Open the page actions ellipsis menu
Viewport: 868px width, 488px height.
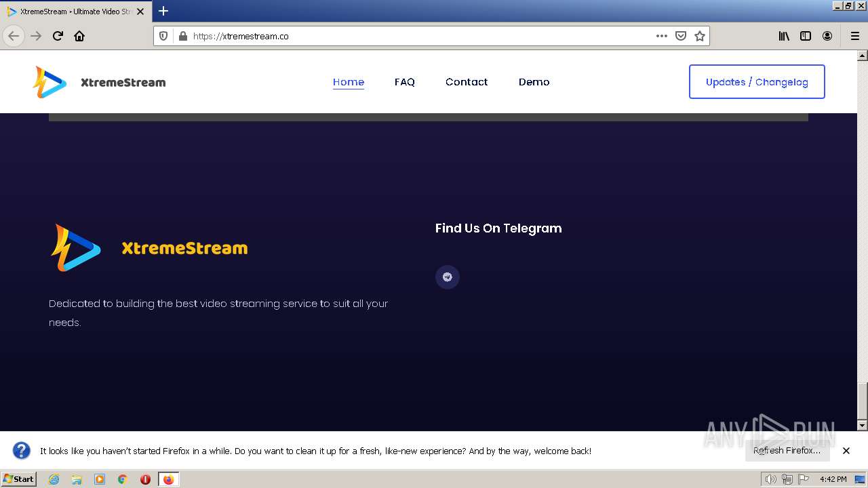662,36
